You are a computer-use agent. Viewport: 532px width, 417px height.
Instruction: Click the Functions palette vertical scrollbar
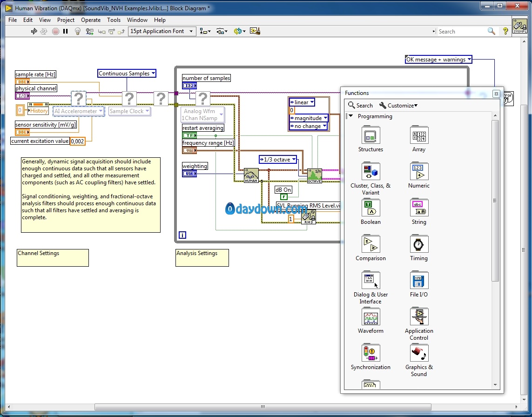(x=495, y=200)
